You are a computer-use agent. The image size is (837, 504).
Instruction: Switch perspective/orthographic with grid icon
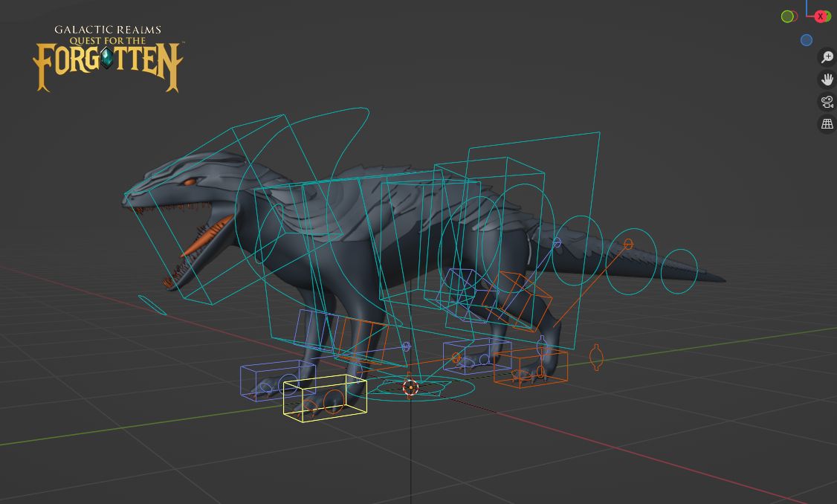pos(827,124)
